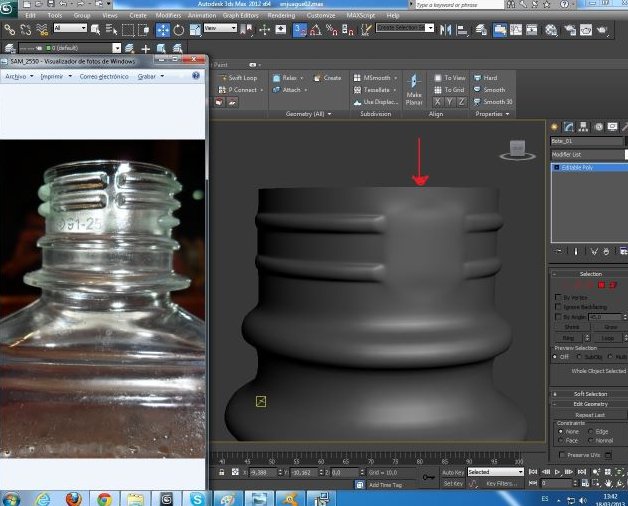Open the Material Editor icon
This screenshot has width=628, height=506.
(x=551, y=30)
